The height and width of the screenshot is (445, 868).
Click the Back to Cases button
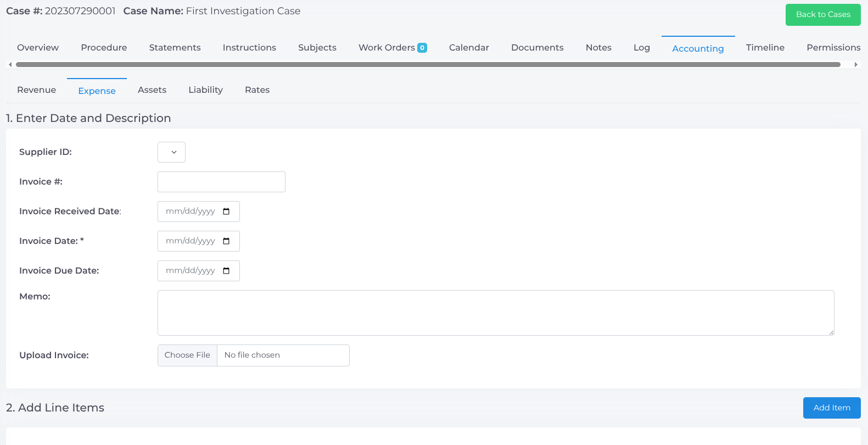pos(823,15)
